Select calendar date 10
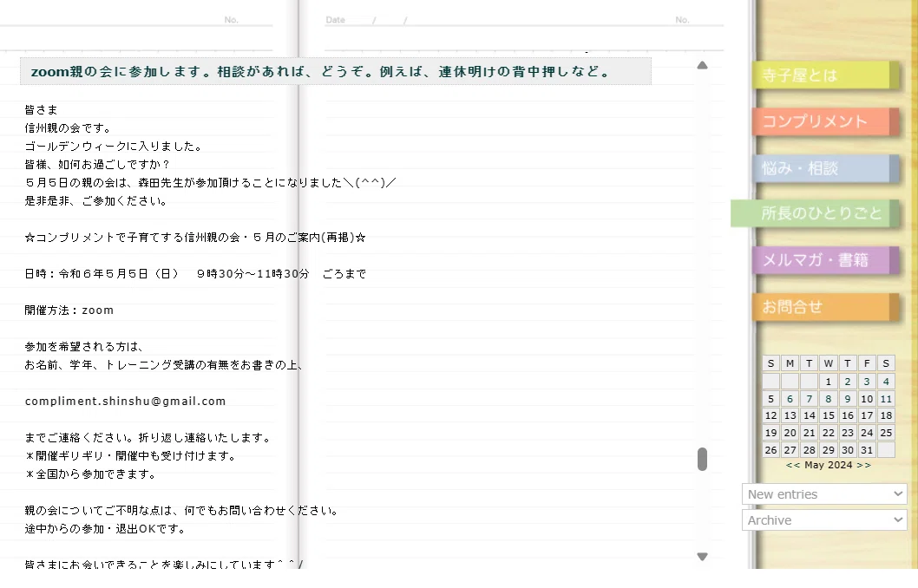The height and width of the screenshot is (588, 918). pos(867,399)
